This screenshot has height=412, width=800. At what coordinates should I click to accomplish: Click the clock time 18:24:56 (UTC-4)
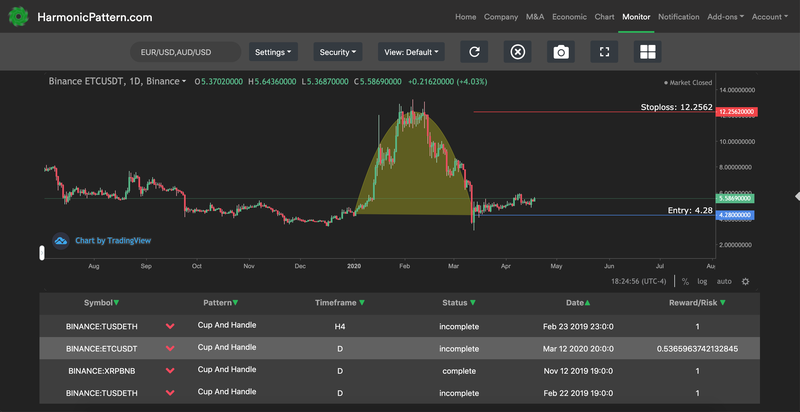[639, 281]
